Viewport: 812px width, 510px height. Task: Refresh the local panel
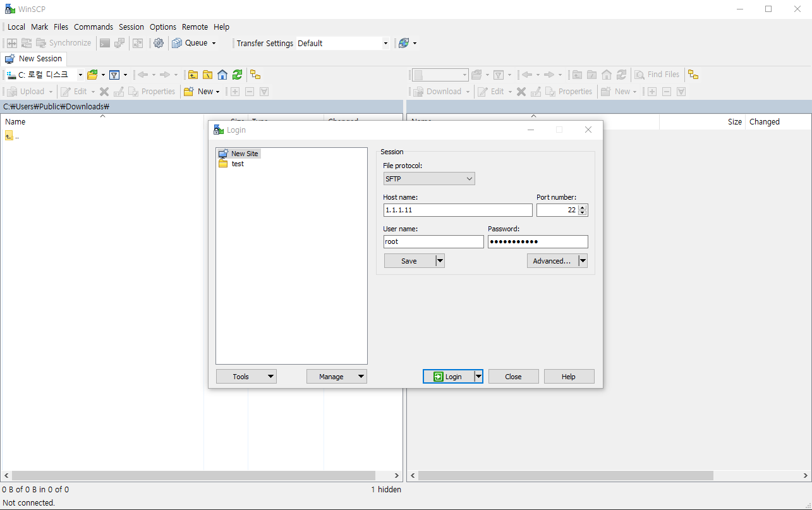click(237, 75)
